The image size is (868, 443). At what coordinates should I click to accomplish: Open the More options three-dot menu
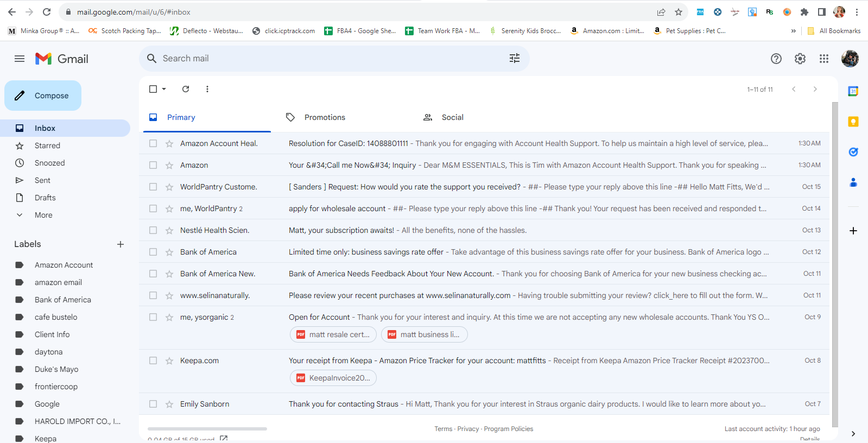[207, 89]
